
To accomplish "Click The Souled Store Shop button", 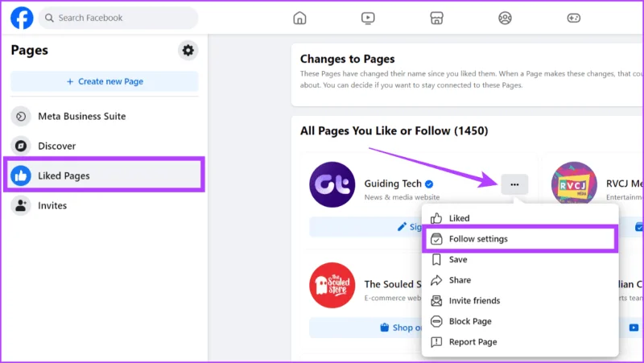I will (x=365, y=328).
